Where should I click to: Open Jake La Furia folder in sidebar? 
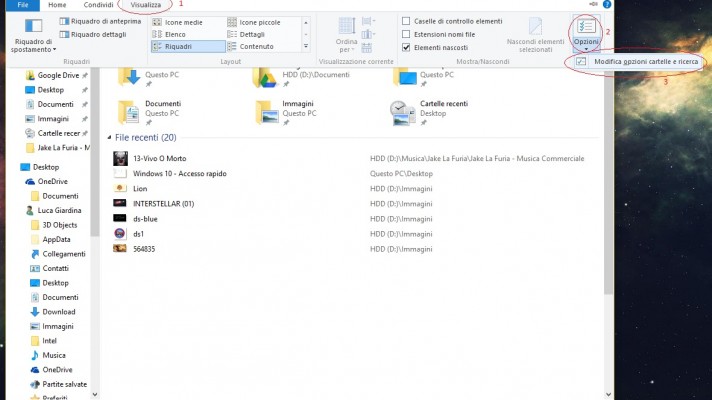[x=57, y=148]
